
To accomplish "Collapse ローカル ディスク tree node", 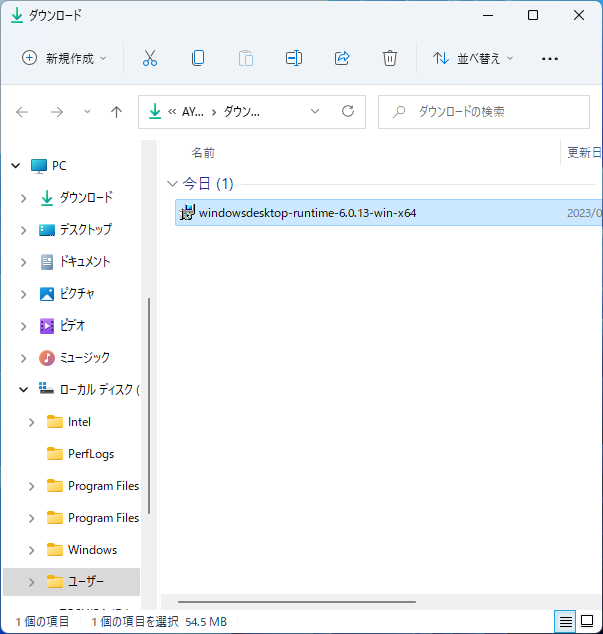I will pyautogui.click(x=23, y=390).
